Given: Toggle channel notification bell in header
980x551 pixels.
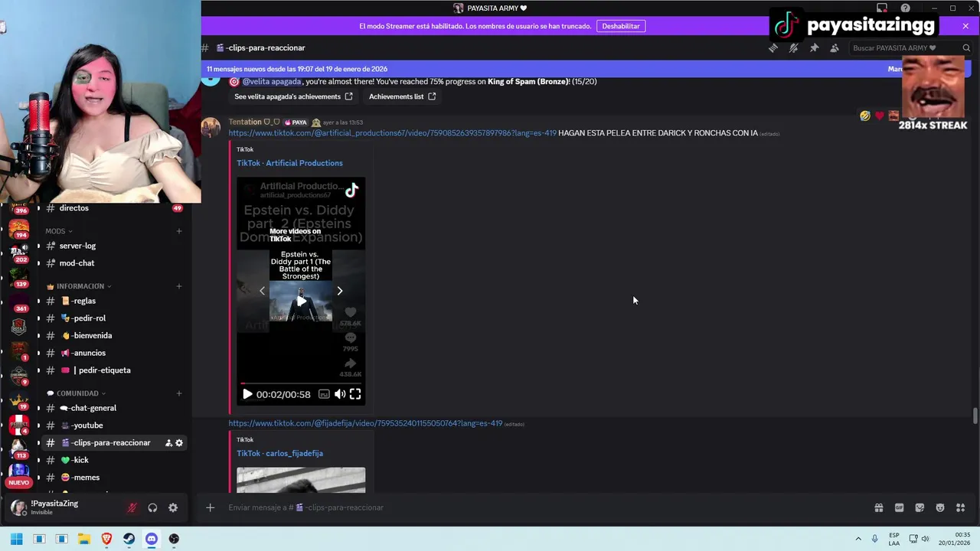Looking at the screenshot, I should click(x=793, y=47).
